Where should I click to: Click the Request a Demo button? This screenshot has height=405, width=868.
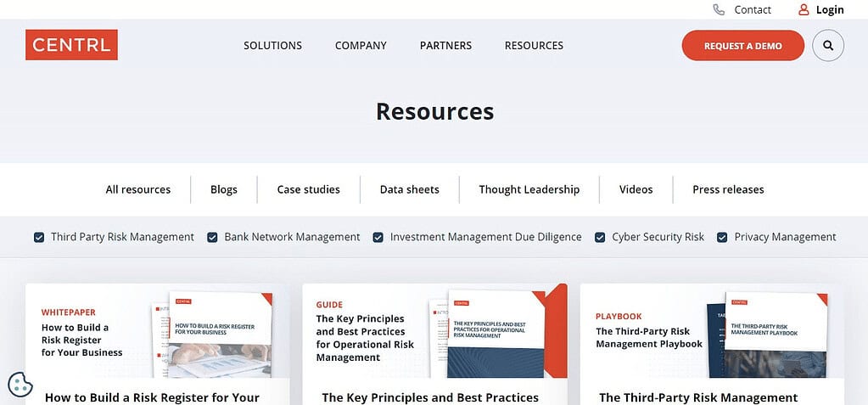coord(743,46)
